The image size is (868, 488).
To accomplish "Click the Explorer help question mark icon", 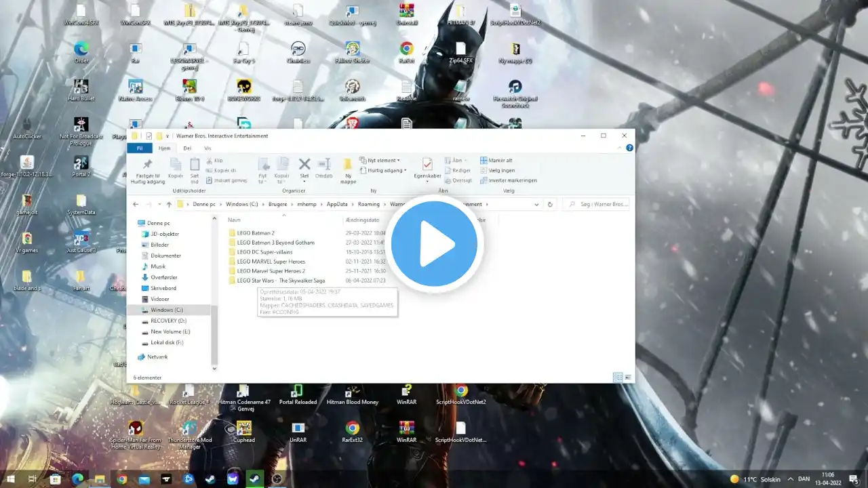I will 629,148.
